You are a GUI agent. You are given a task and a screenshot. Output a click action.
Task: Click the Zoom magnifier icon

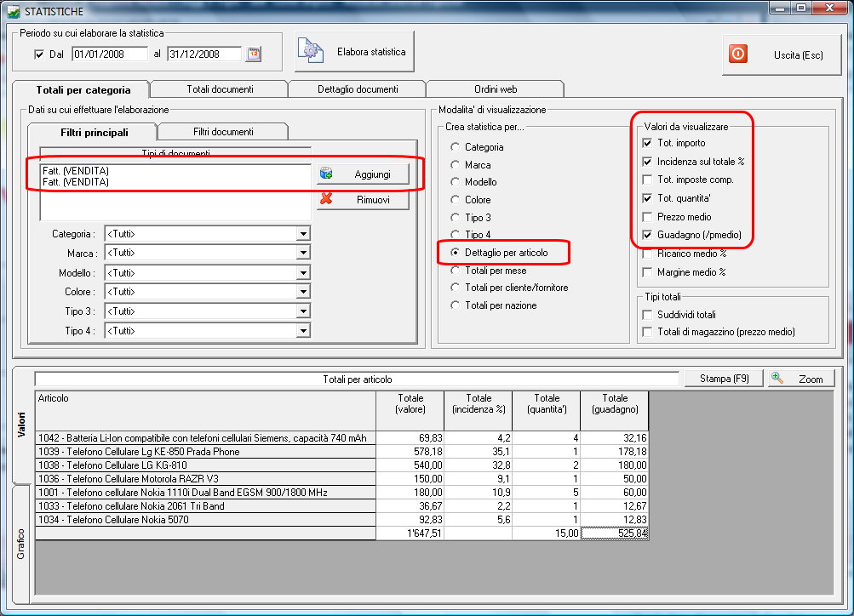(x=777, y=378)
